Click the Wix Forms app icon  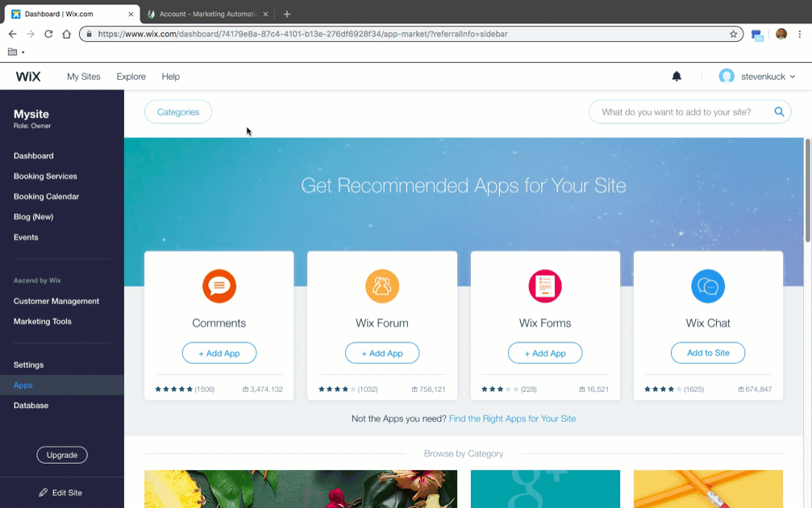(545, 286)
